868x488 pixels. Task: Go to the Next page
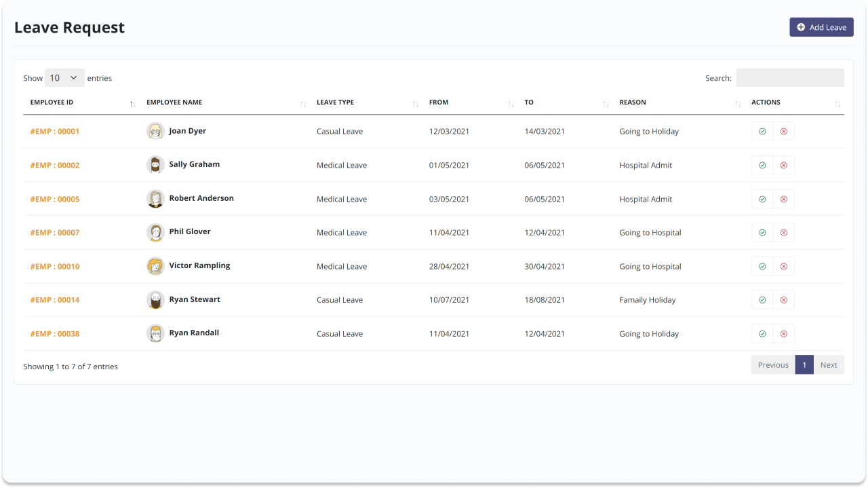click(x=828, y=364)
